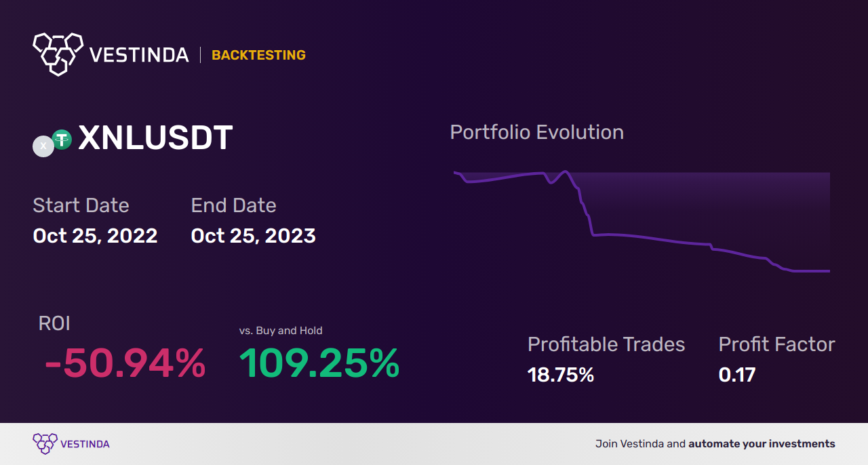
Task: Click the XNLUSDT pair title
Action: (x=155, y=138)
